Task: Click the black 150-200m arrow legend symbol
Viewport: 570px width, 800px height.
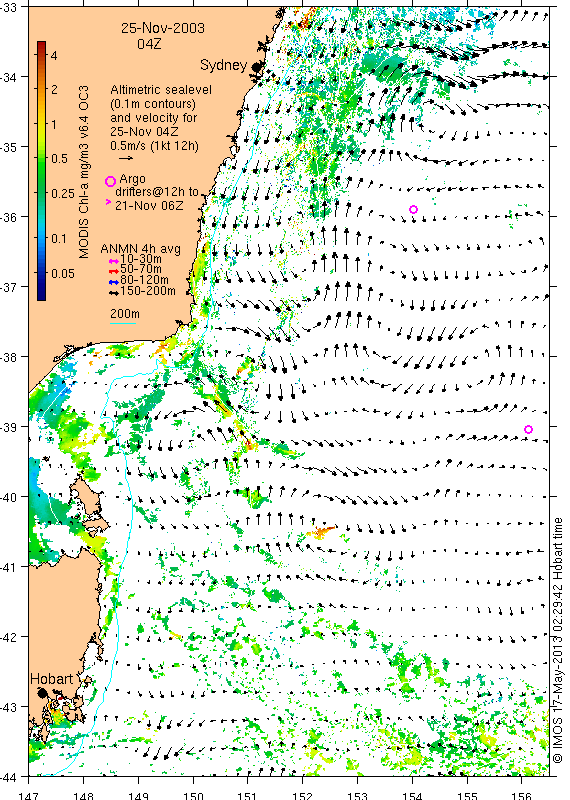Action: click(114, 293)
